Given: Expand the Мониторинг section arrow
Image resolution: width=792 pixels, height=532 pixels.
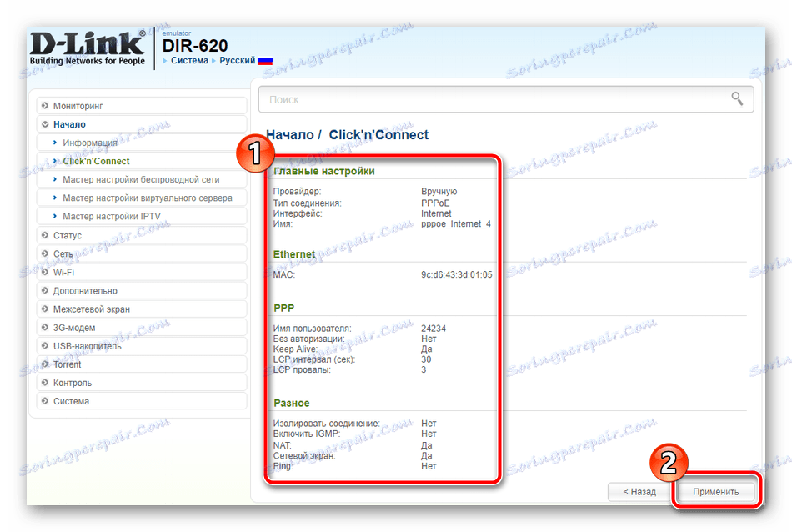Looking at the screenshot, I should [x=45, y=106].
